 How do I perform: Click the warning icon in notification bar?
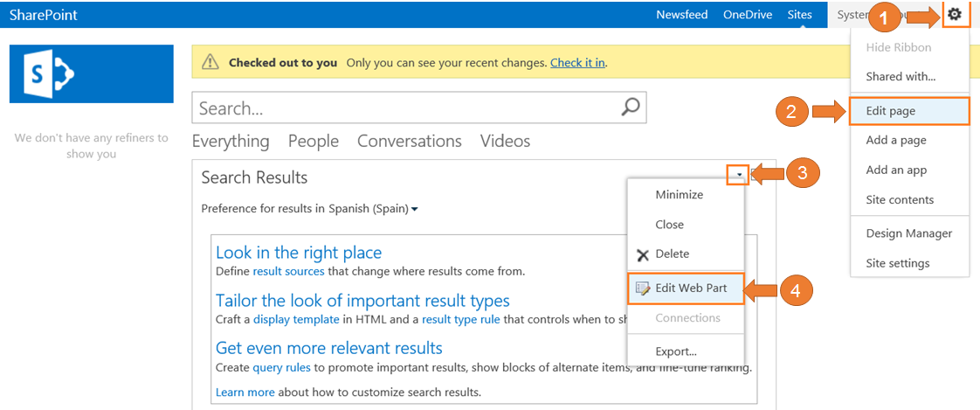[x=210, y=63]
